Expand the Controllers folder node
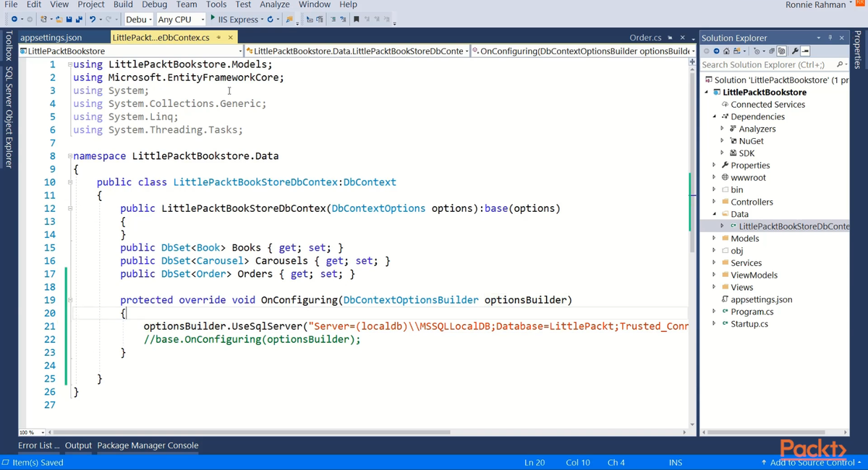This screenshot has height=470, width=868. [714, 202]
